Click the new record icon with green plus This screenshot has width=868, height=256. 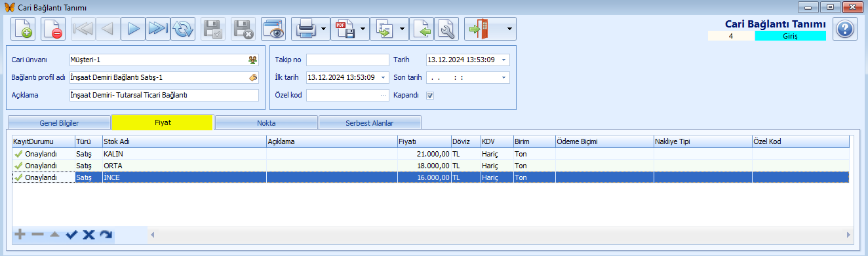[23, 29]
